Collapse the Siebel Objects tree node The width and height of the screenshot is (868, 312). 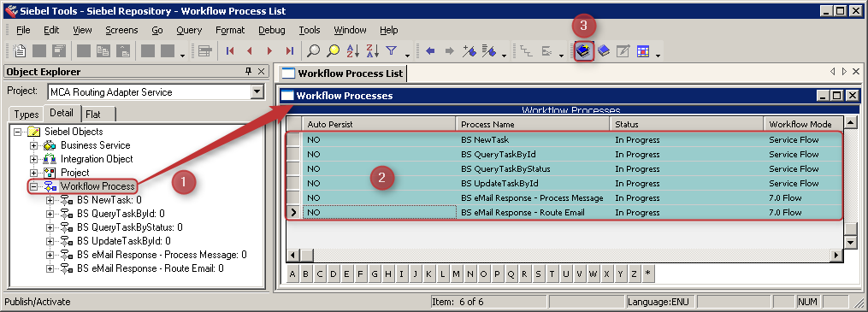point(18,132)
